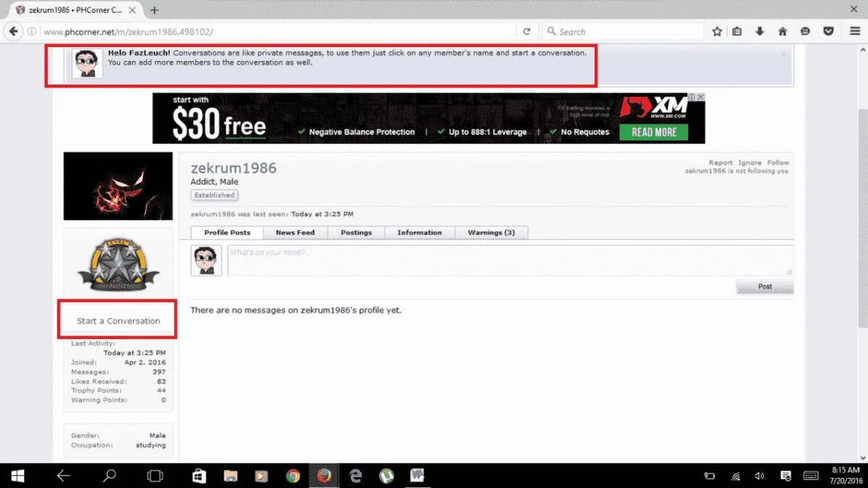Open the Hello chat smiley icon

pyautogui.click(x=805, y=31)
